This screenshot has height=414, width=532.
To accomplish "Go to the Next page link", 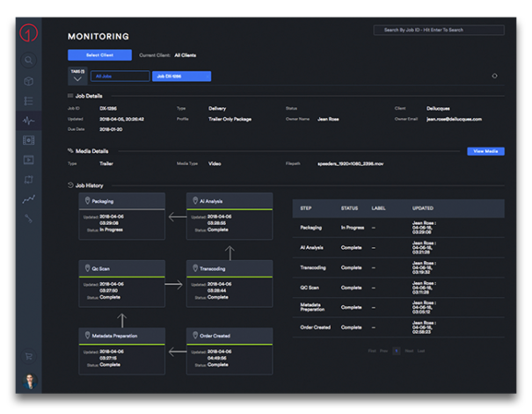I will click(x=409, y=351).
